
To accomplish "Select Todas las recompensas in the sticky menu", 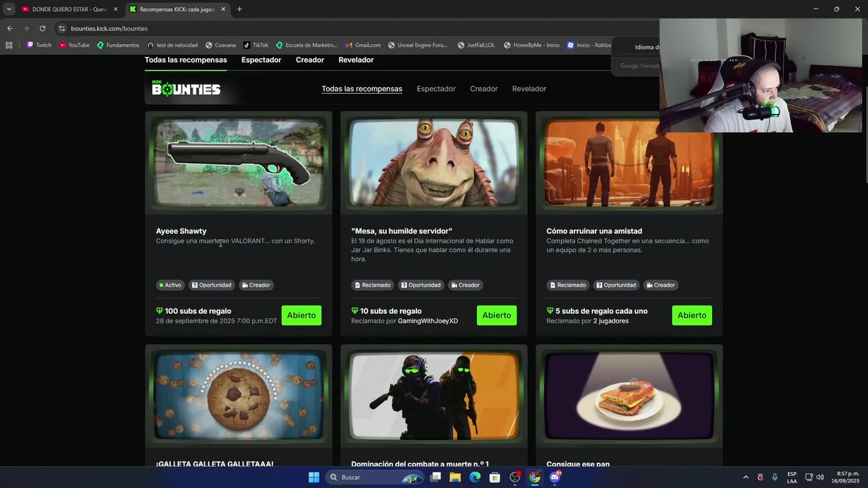I will click(x=186, y=60).
